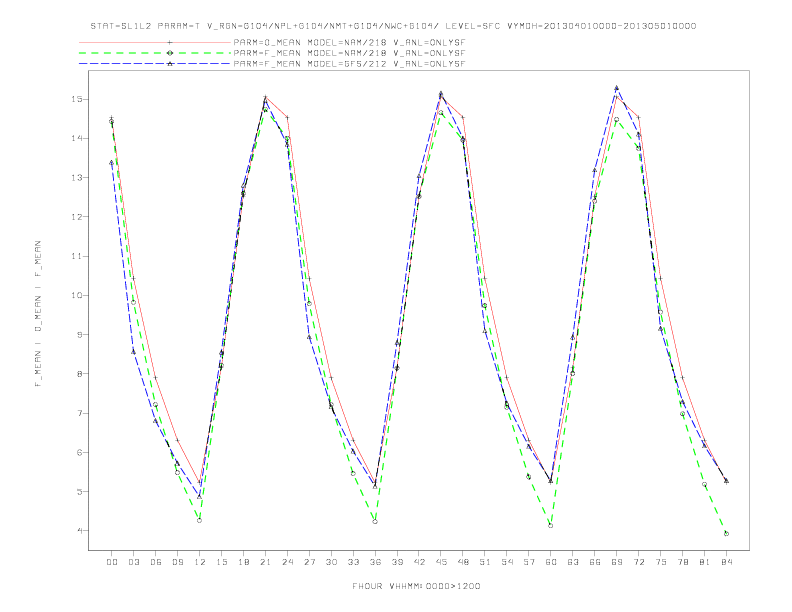This screenshot has width=792, height=612.
Task: Select legend entry PARM=F_MEAN MODEL=NAM/218
Action: click(x=349, y=53)
